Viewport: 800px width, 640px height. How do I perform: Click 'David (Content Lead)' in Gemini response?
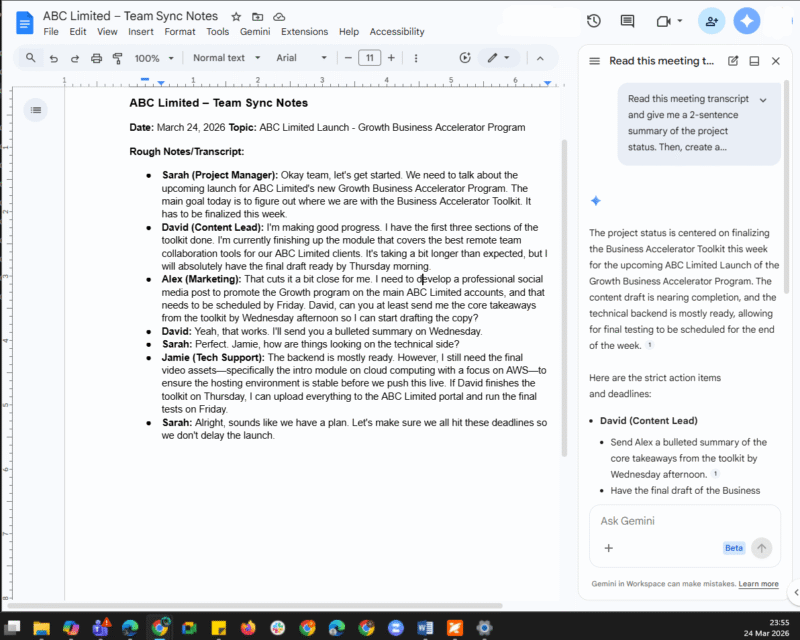[x=648, y=421]
